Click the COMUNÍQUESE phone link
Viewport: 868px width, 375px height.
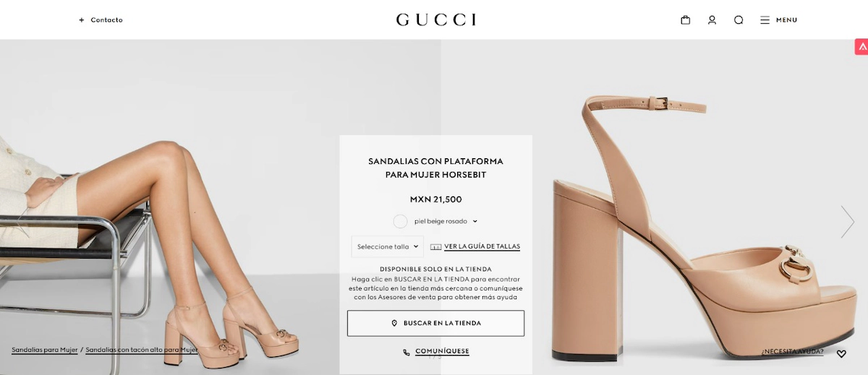(x=436, y=352)
